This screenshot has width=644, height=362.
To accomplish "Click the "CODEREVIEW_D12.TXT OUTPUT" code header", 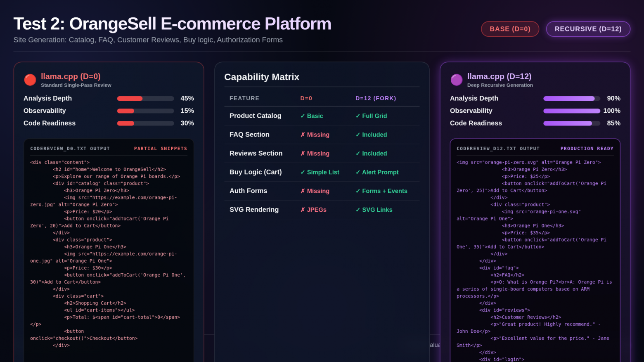I will coord(498,149).
